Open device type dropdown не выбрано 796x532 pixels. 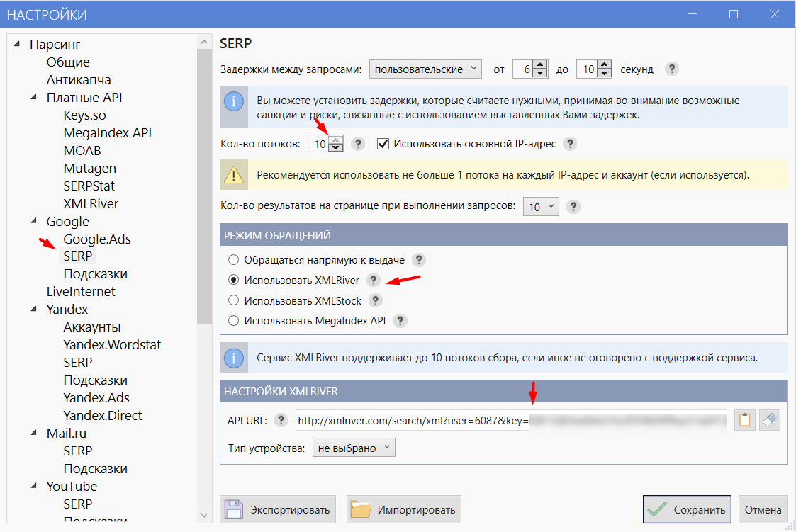354,448
